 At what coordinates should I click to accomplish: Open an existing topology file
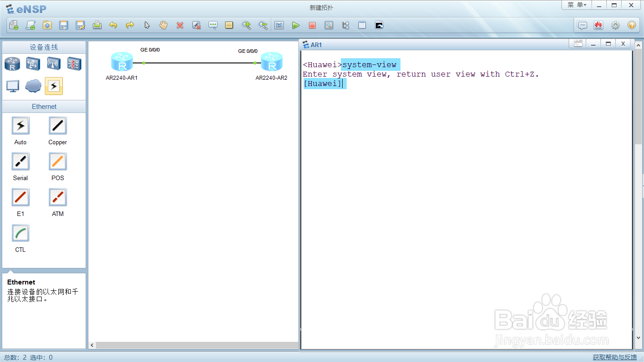pyautogui.click(x=47, y=26)
